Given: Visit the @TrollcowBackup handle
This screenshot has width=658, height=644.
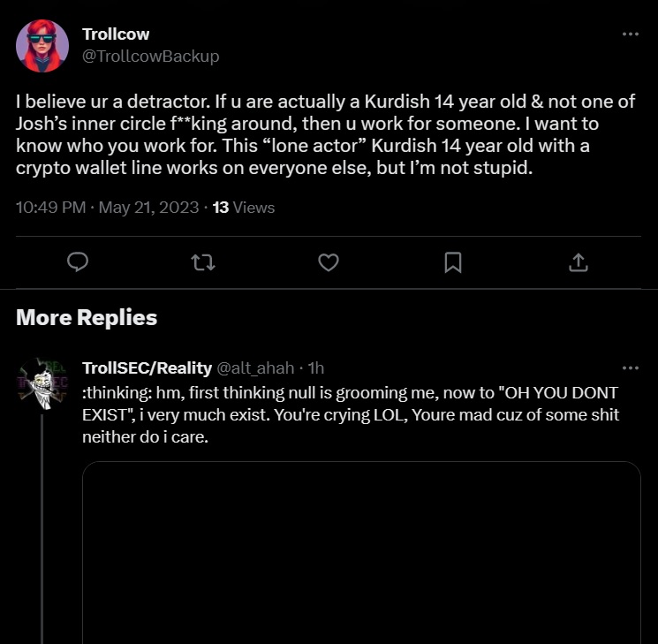Looking at the screenshot, I should [x=150, y=57].
